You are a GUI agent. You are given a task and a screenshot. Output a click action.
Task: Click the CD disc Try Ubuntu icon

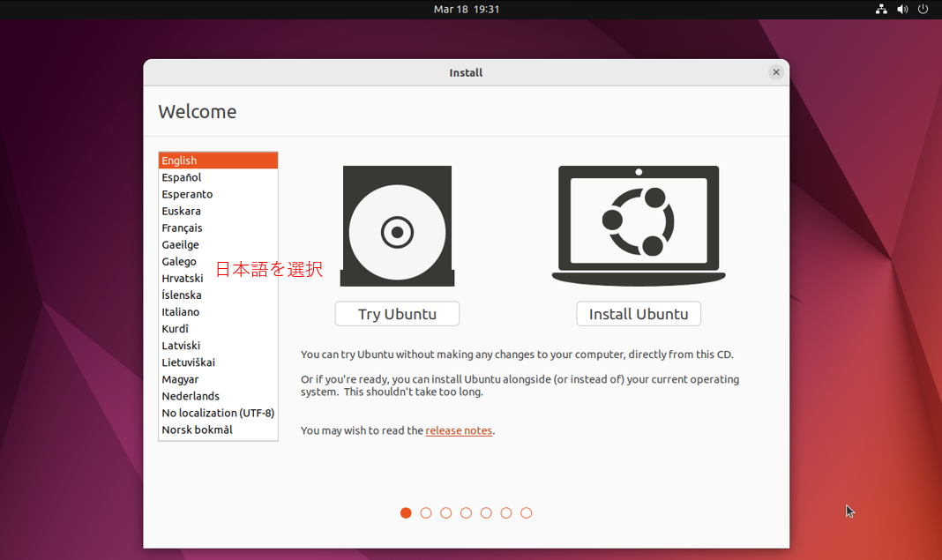397,226
